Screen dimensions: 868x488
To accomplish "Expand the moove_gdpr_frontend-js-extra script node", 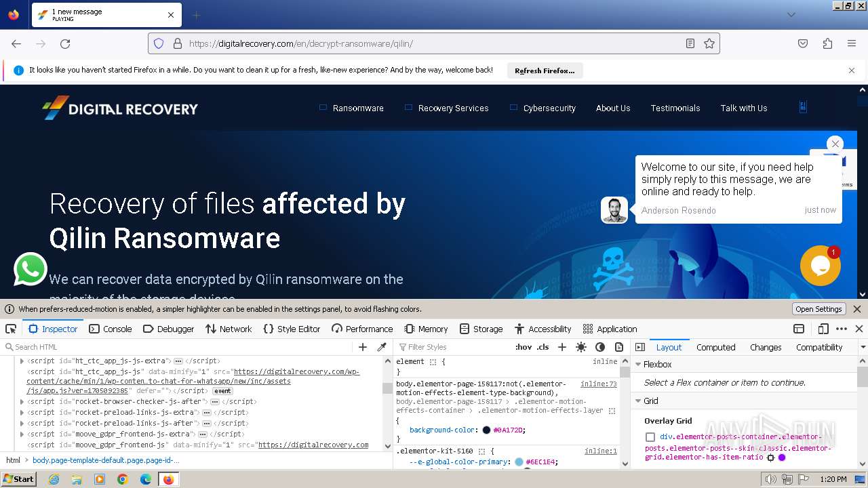I will pyautogui.click(x=22, y=434).
